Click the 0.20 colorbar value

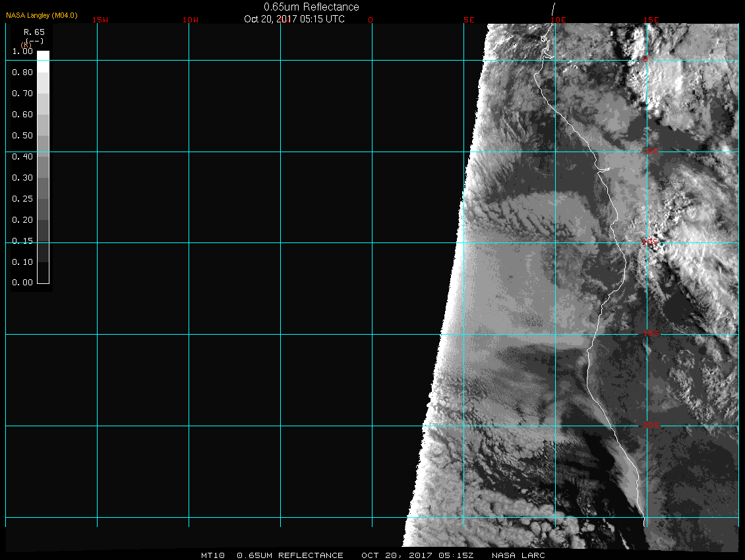22,220
